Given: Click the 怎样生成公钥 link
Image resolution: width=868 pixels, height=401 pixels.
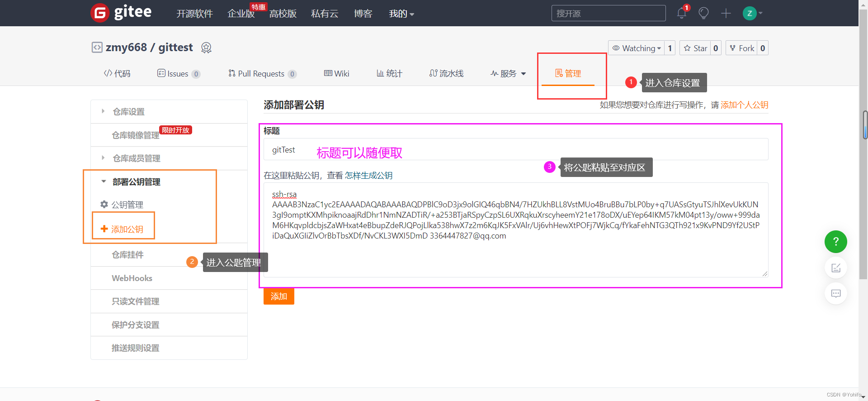Looking at the screenshot, I should click(368, 176).
